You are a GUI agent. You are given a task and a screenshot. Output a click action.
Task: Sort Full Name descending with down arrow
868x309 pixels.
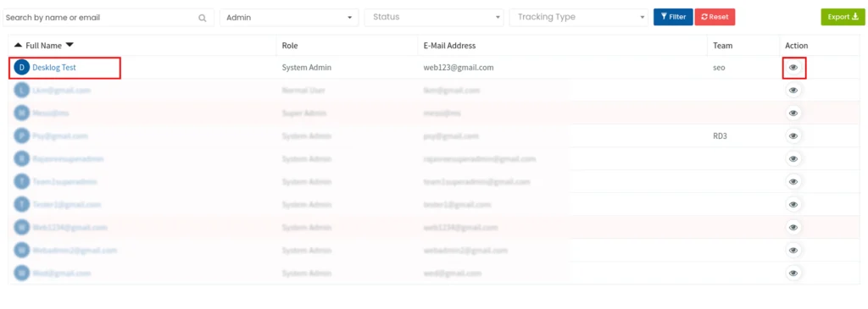click(70, 46)
